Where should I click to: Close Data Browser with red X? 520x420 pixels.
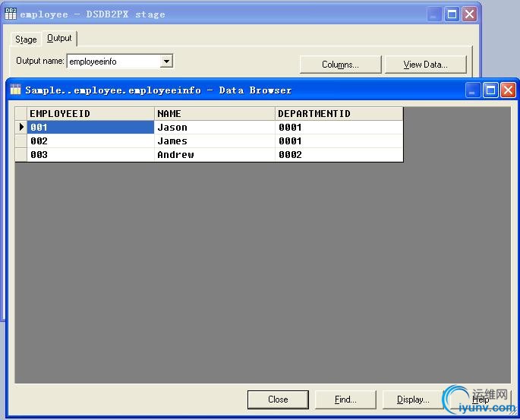[508, 90]
